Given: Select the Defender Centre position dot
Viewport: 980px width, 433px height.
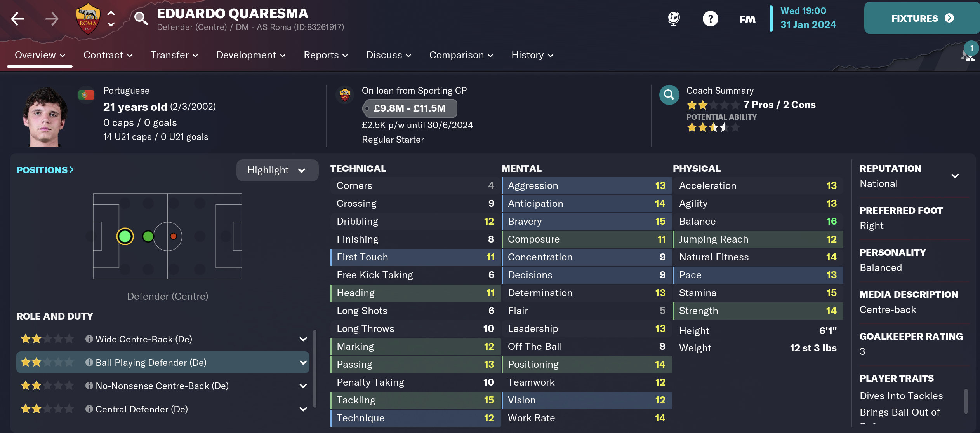Looking at the screenshot, I should coord(125,236).
